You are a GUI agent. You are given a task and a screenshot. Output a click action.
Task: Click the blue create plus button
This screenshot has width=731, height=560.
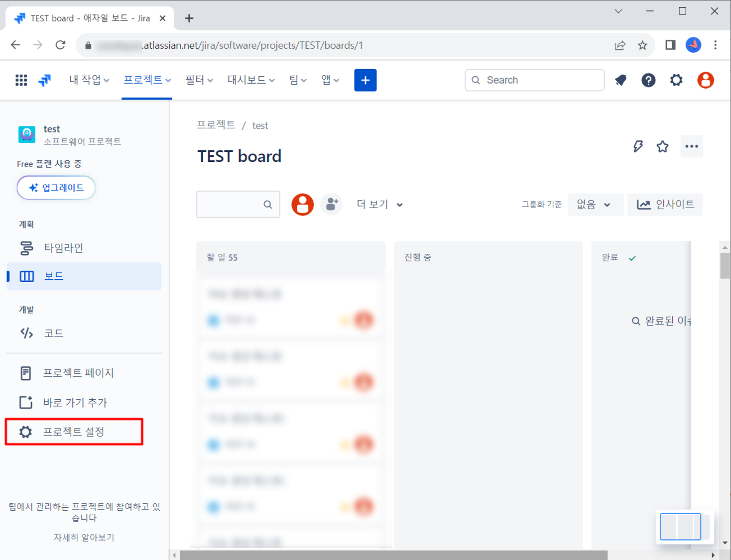[365, 80]
